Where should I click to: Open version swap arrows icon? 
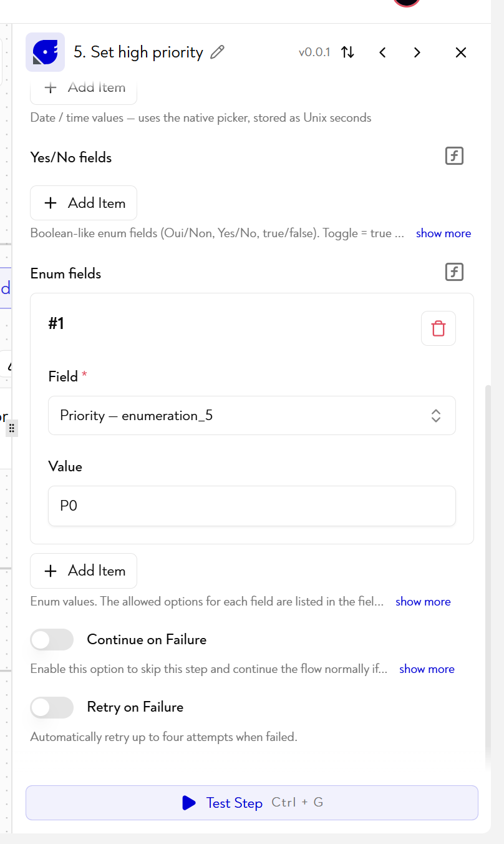coord(348,52)
